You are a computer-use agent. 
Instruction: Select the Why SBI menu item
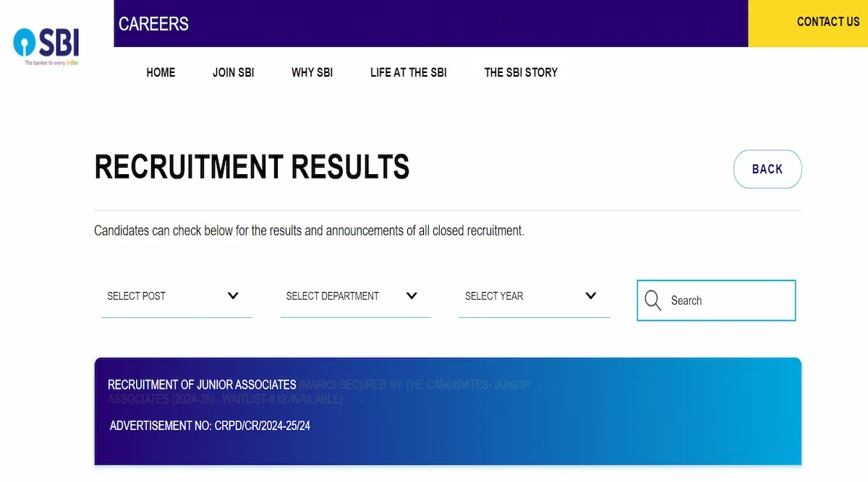pyautogui.click(x=312, y=72)
